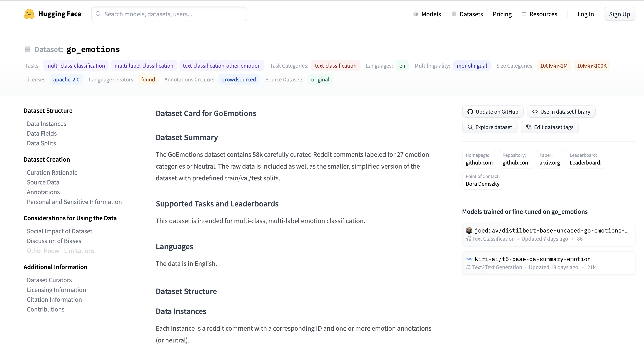
Task: Open the Pricing page
Action: (x=502, y=14)
